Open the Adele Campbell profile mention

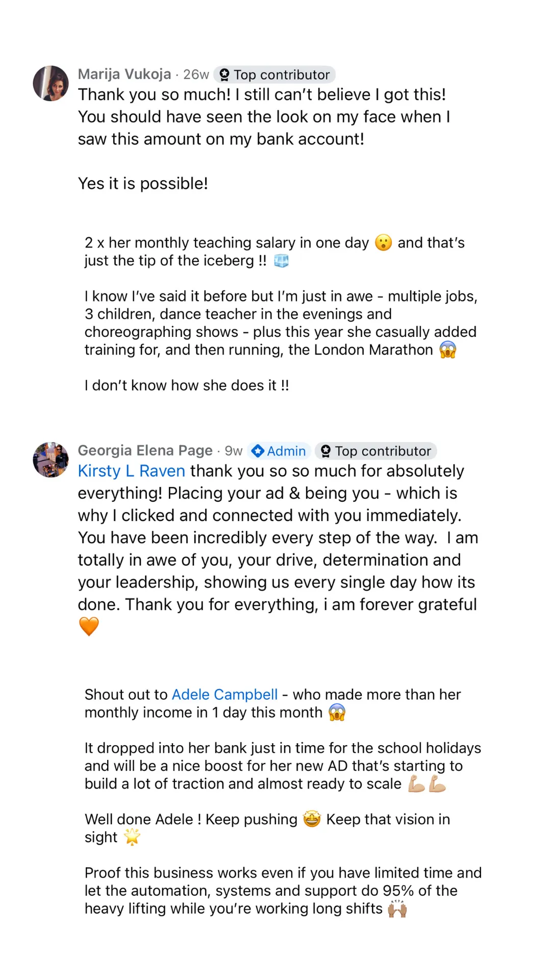coord(224,695)
